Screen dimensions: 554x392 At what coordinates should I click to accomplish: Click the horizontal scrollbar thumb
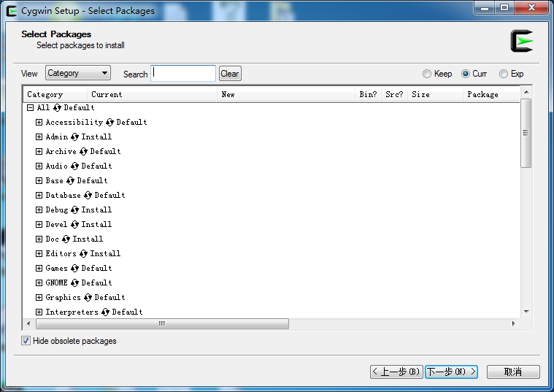(162, 324)
